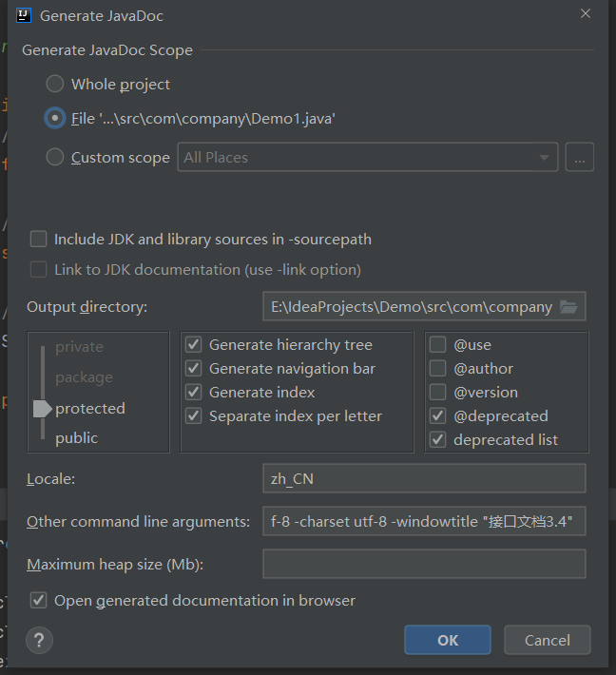Click the IntelliJ logo in title bar
This screenshot has height=675, width=616.
tap(24, 16)
